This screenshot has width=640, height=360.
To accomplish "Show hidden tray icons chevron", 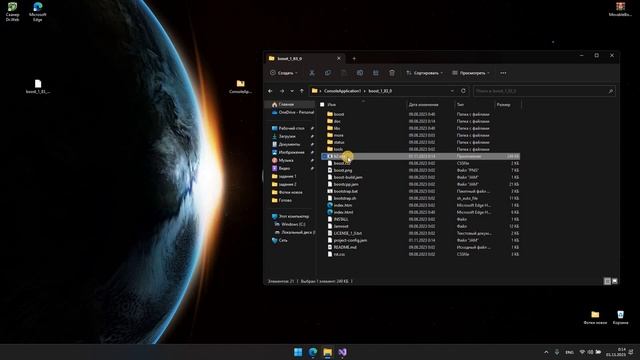I will [546, 352].
